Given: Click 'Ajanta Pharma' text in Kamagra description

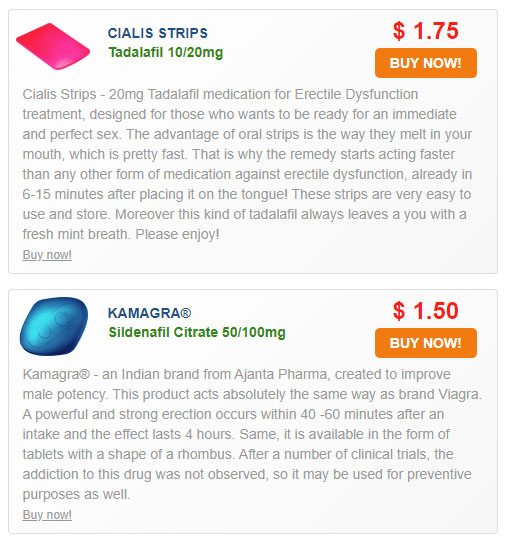Looking at the screenshot, I should point(280,374).
